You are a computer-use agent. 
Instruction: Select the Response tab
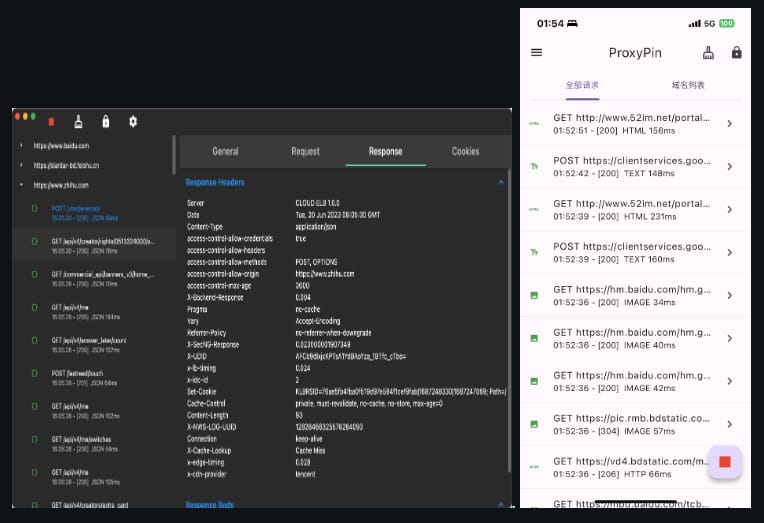pos(385,152)
